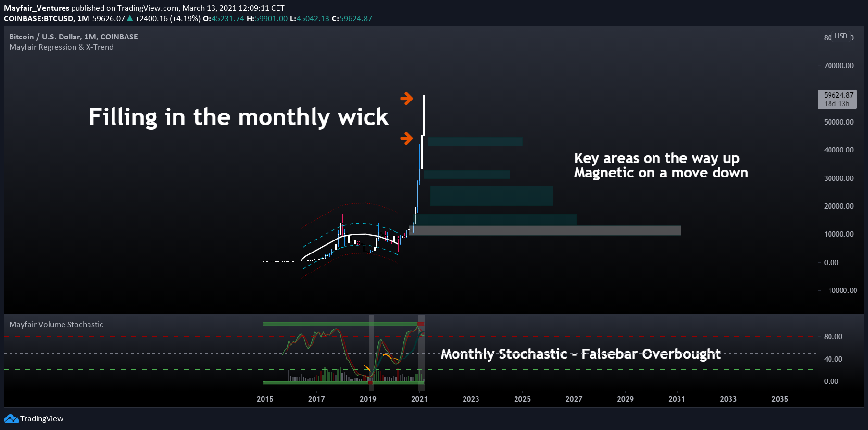Click the 'Filling in the monthly wick' annotation

click(239, 117)
